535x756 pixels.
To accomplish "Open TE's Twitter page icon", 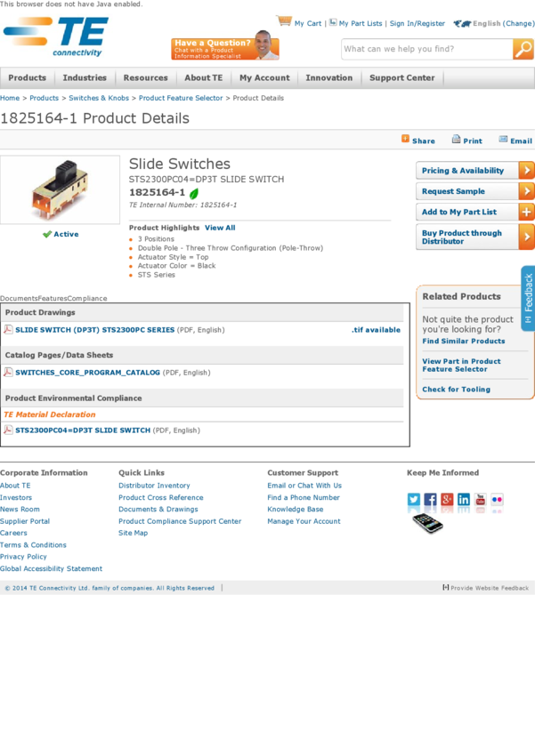I will (x=414, y=500).
